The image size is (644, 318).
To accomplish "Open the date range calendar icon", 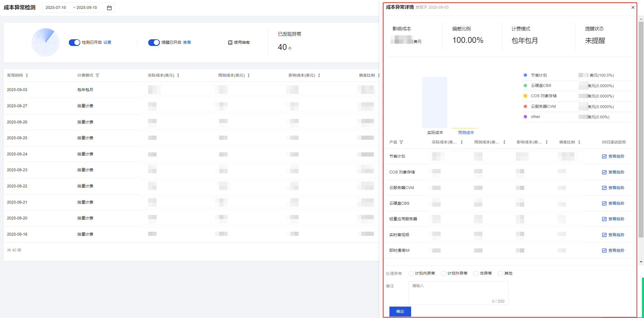I will (x=109, y=8).
